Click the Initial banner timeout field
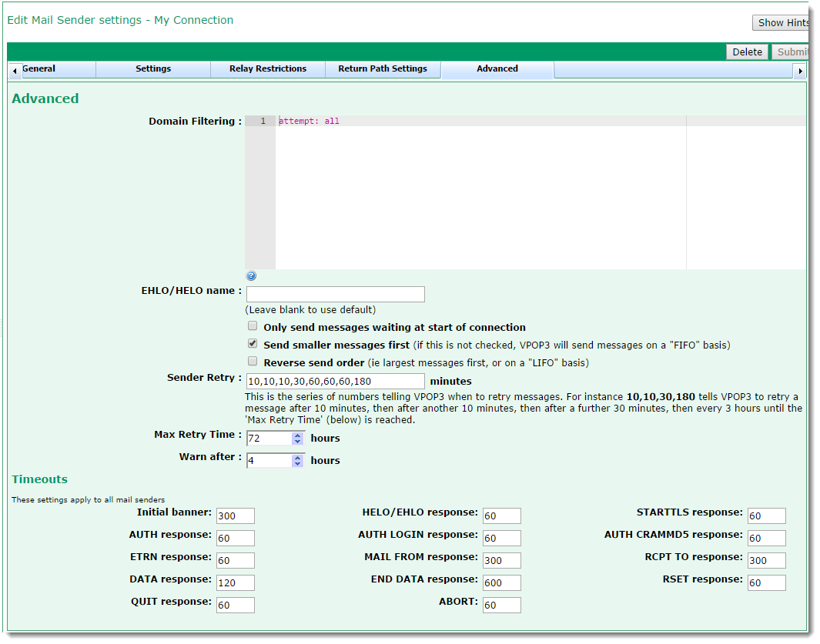 pyautogui.click(x=235, y=516)
